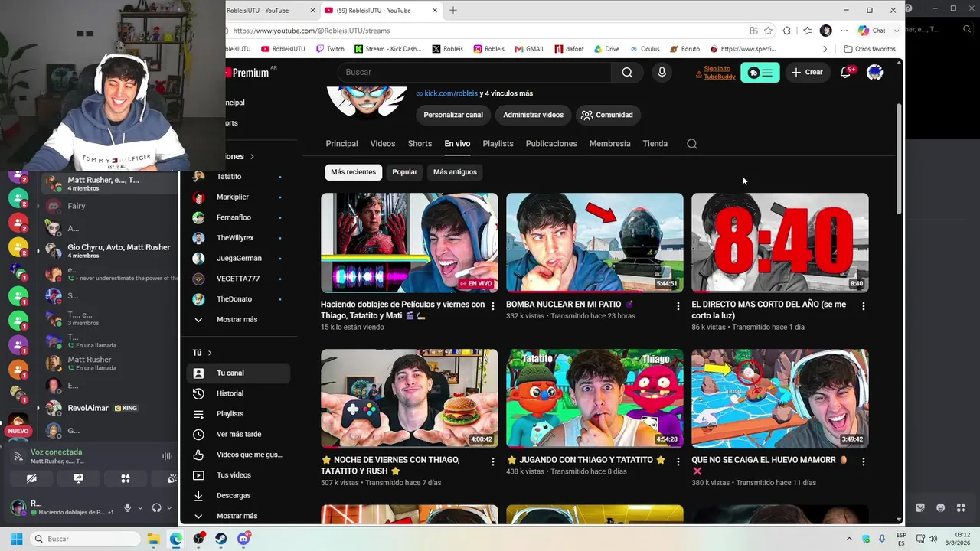Open options for 'NOCHE DE VIERNES' video
Screen dimensions: 980x551
(492, 461)
